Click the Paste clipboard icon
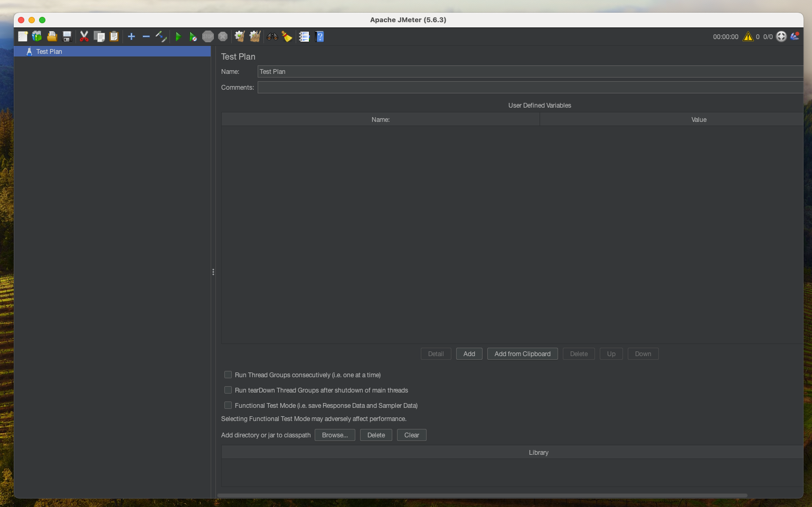The height and width of the screenshot is (507, 812). point(114,36)
